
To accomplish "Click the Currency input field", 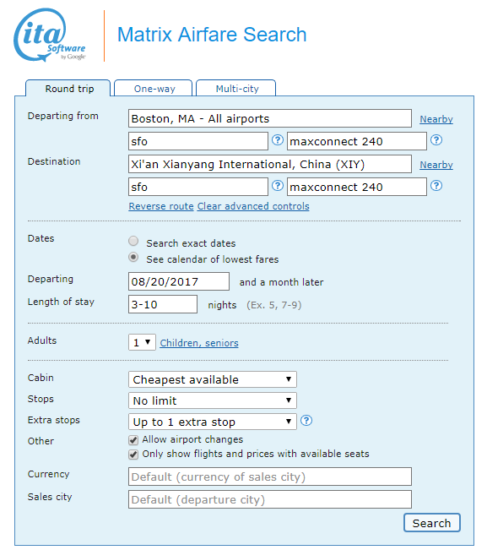I will [270, 477].
